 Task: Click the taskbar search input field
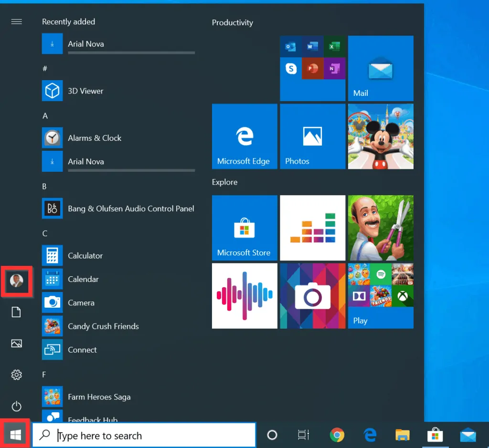point(143,435)
